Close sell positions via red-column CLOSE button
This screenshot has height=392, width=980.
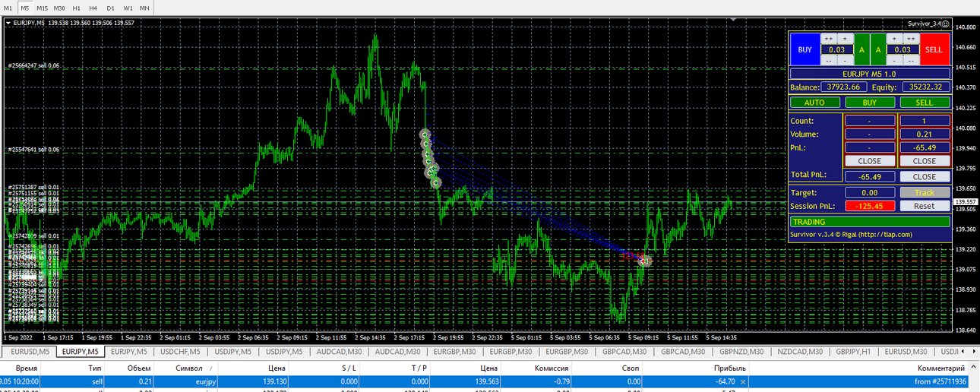[925, 161]
